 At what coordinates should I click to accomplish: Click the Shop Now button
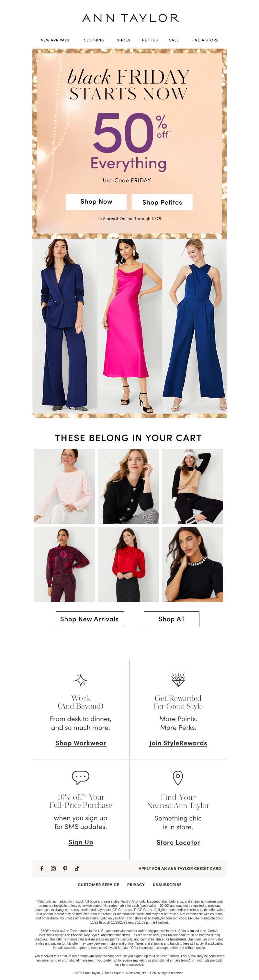[x=96, y=202]
